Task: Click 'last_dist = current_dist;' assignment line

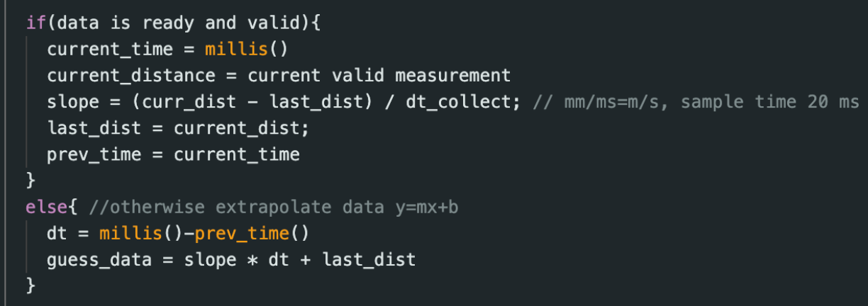Action: point(178,128)
